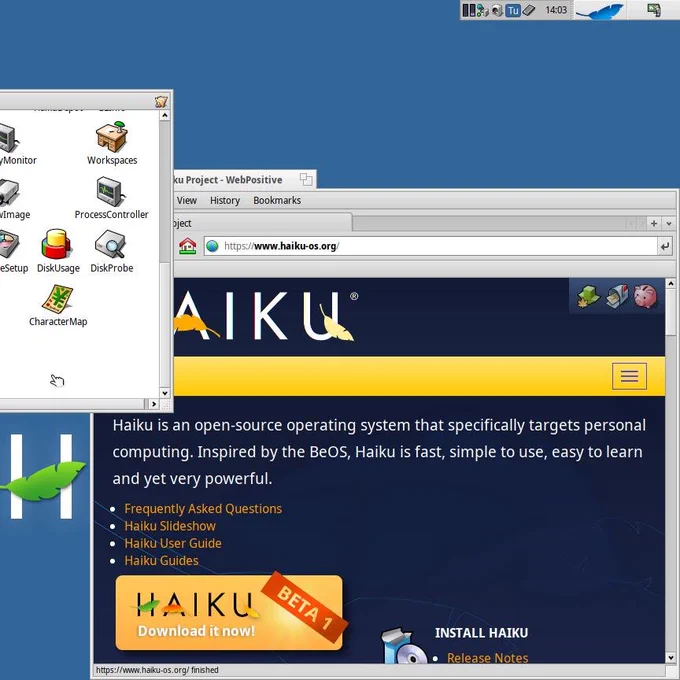Open the Haiku User Guide link

point(173,543)
